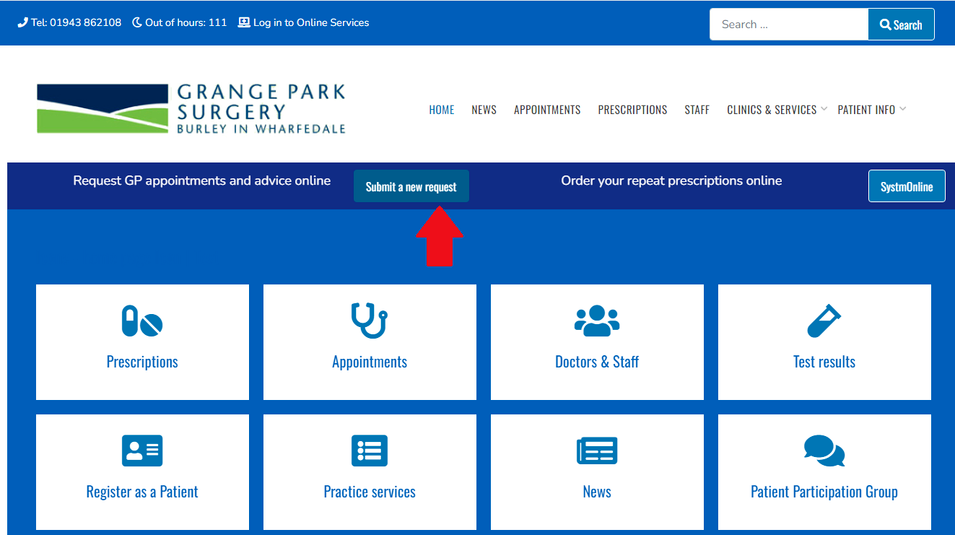Open the Doctors & Staff card label
The height and width of the screenshot is (535, 955).
click(597, 362)
